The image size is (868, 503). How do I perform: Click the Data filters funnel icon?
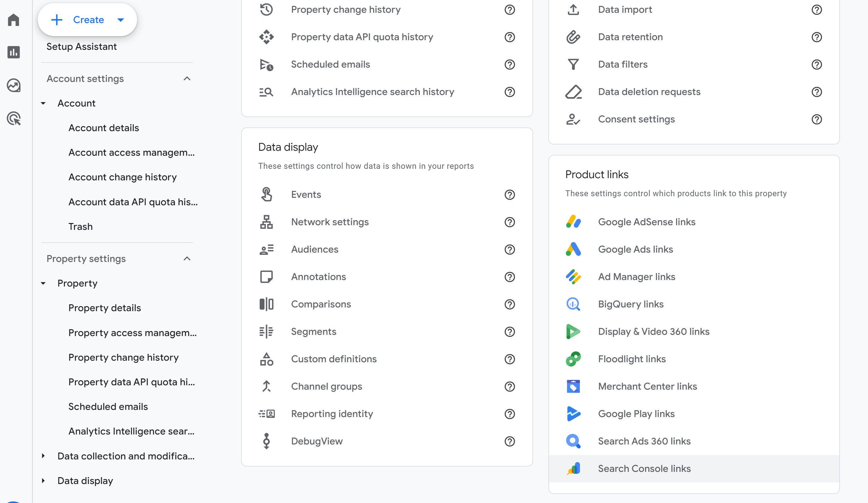tap(573, 64)
